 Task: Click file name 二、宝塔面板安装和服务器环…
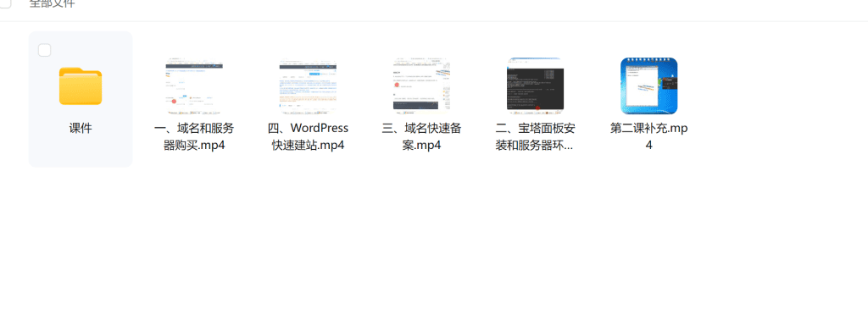coord(536,137)
